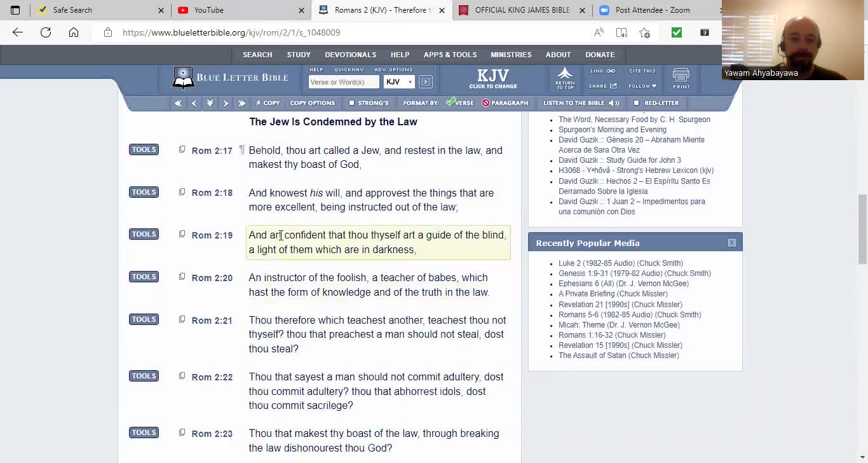This screenshot has height=463, width=868.
Task: Click the double-down quick navigation arrow
Action: (210, 103)
